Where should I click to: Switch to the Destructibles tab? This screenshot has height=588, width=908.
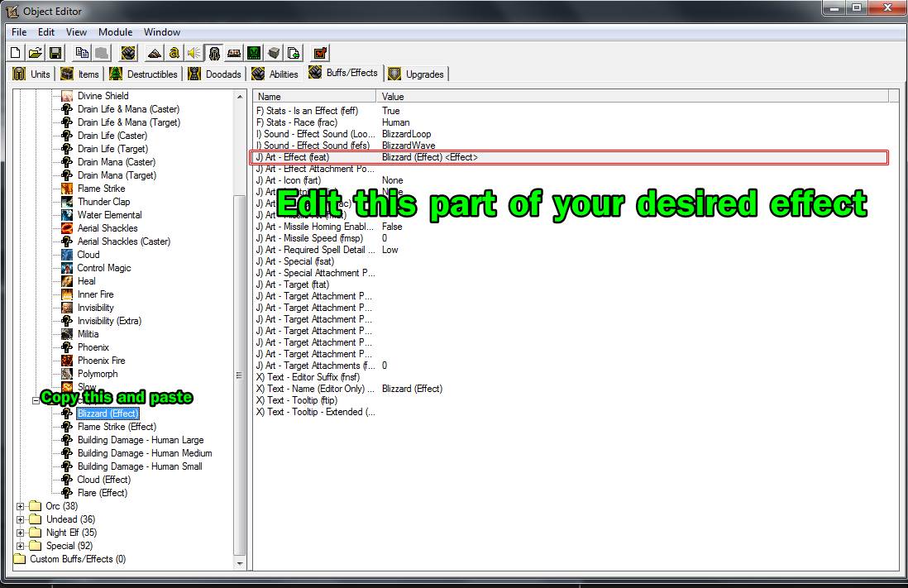[144, 74]
